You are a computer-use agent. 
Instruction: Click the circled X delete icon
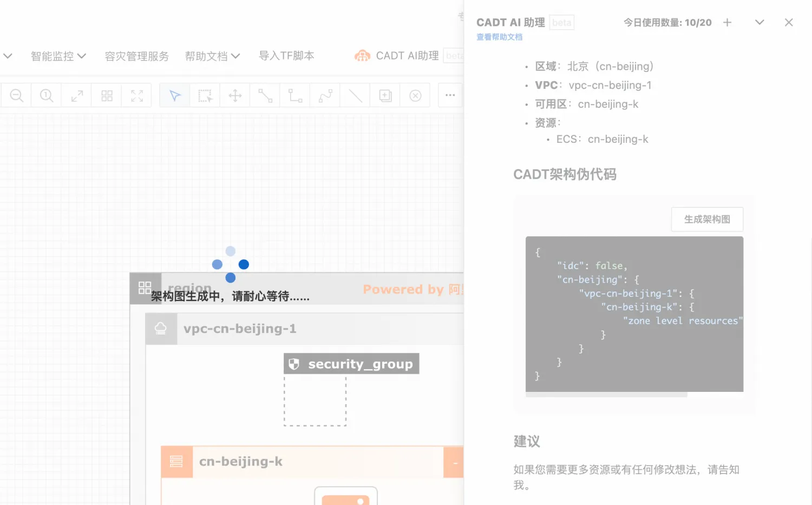pyautogui.click(x=415, y=96)
